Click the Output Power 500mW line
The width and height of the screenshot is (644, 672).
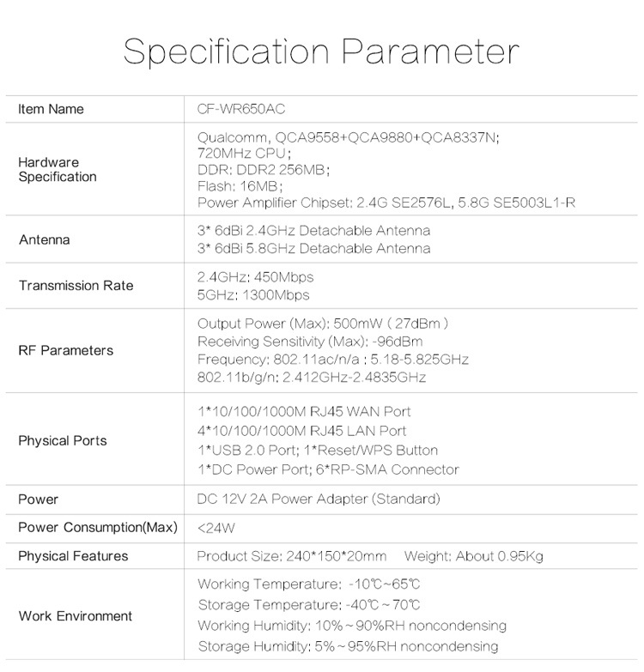pyautogui.click(x=323, y=324)
